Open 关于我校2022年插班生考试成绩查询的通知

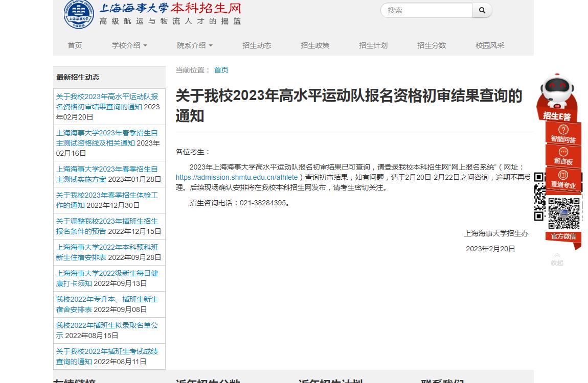107,356
